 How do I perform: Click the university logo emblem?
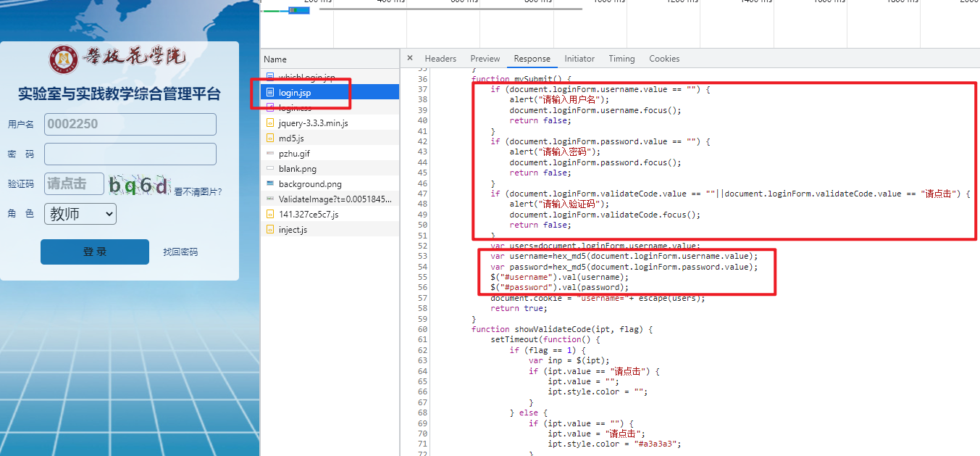63,60
